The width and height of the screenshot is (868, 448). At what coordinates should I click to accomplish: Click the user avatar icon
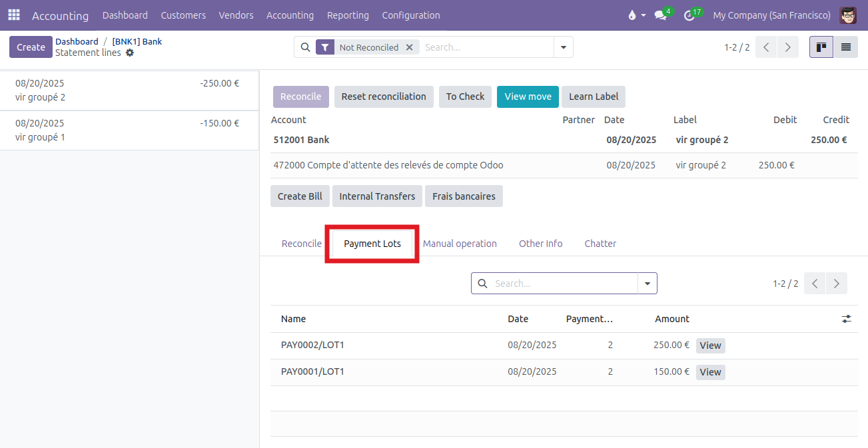(x=849, y=15)
